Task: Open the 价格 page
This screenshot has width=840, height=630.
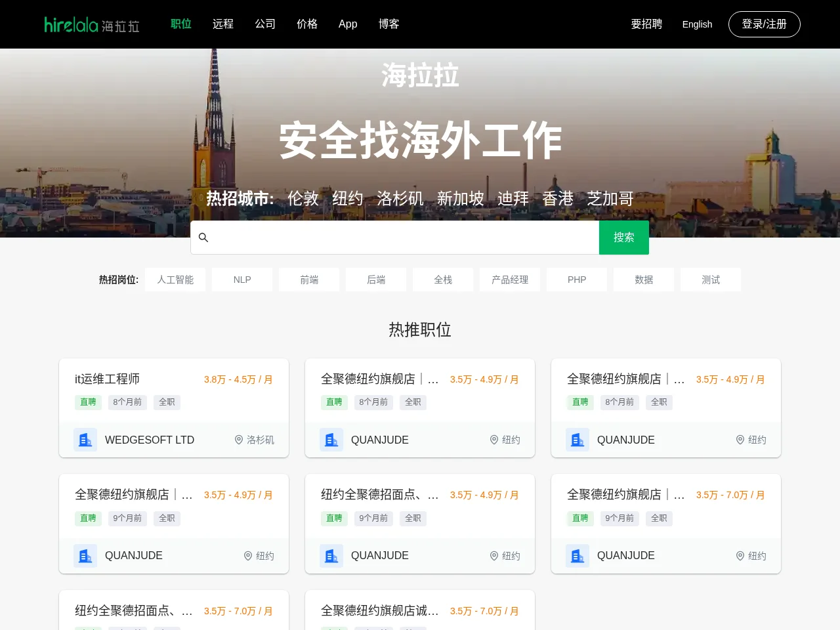Action: [307, 24]
